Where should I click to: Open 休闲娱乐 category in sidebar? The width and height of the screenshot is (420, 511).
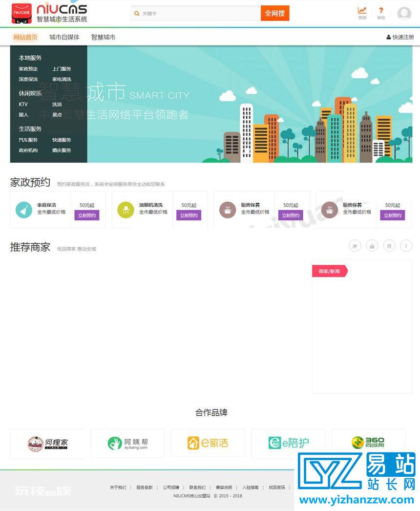[x=30, y=93]
